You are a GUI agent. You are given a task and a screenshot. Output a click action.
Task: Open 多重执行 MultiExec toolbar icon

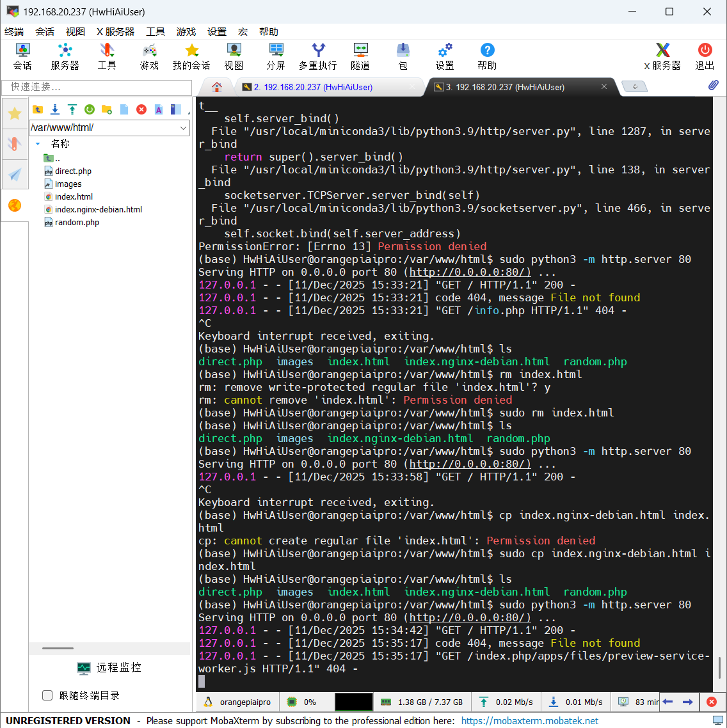318,57
